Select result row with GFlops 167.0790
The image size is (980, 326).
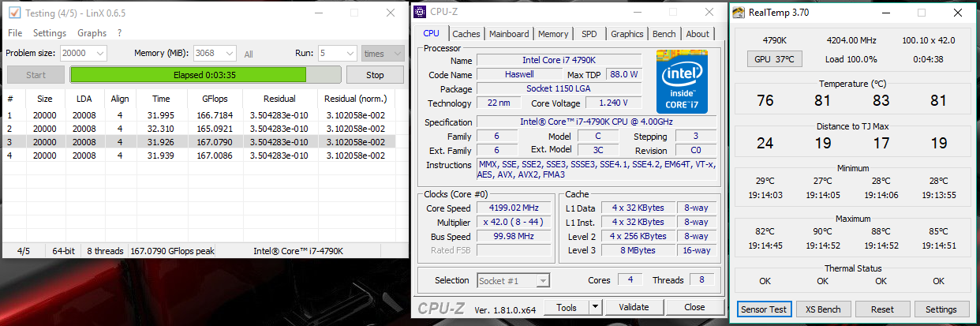click(198, 141)
